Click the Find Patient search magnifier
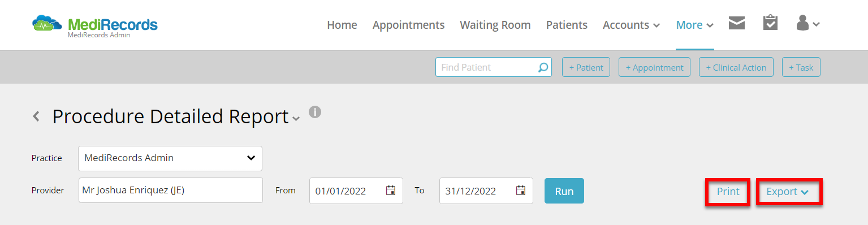This screenshot has width=868, height=225. coord(543,67)
